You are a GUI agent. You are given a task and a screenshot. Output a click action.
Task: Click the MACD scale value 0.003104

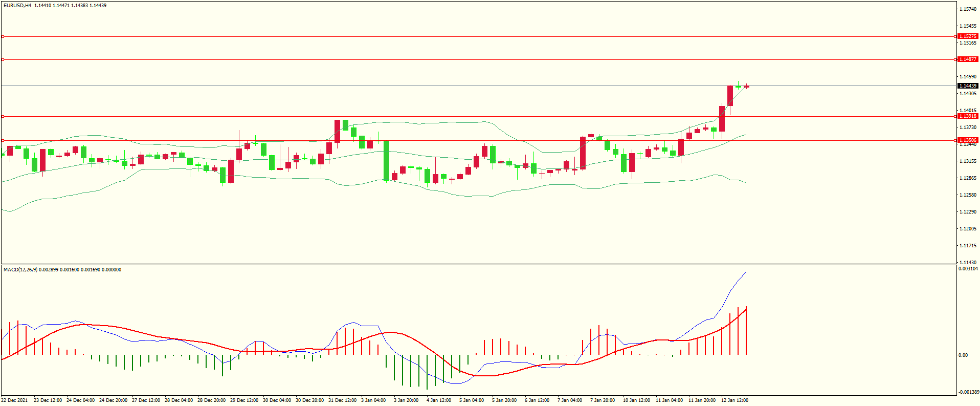click(x=968, y=269)
